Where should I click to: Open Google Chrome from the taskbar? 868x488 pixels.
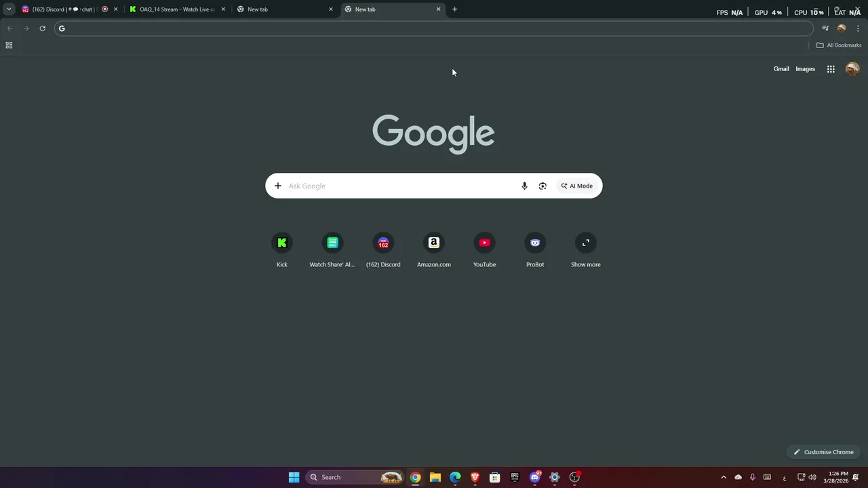tap(415, 477)
